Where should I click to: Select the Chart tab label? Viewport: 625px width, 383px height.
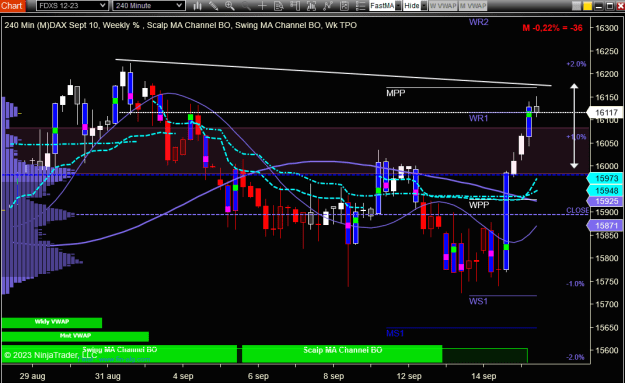pos(12,6)
